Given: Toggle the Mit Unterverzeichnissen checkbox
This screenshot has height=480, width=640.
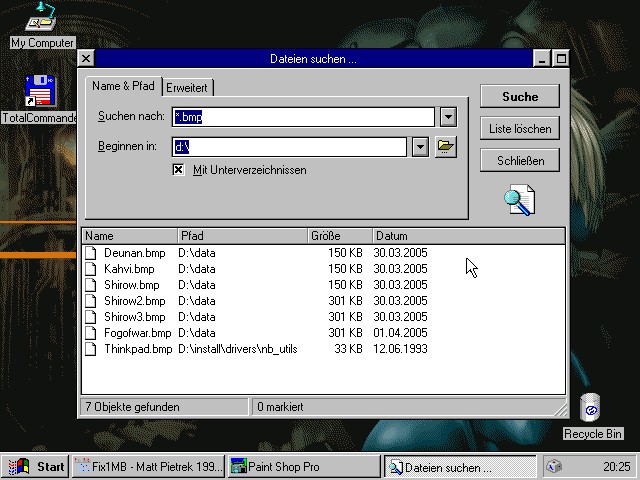Looking at the screenshot, I should pyautogui.click(x=178, y=170).
